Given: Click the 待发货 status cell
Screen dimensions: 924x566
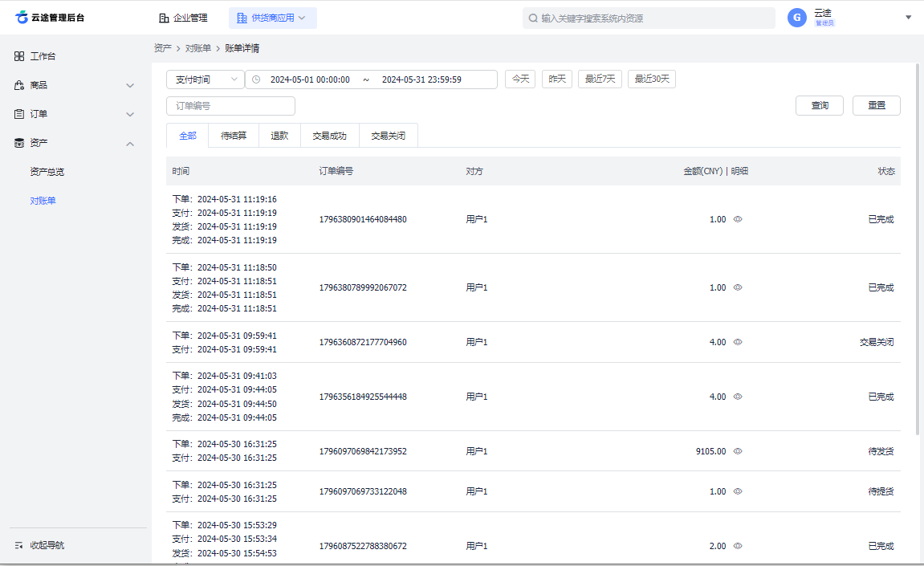Looking at the screenshot, I should (x=881, y=451).
